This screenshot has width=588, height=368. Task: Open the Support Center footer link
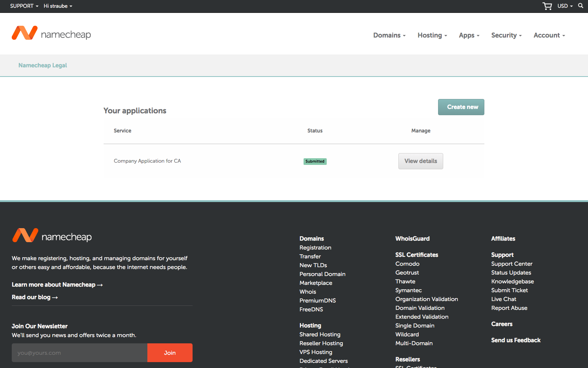pos(512,264)
